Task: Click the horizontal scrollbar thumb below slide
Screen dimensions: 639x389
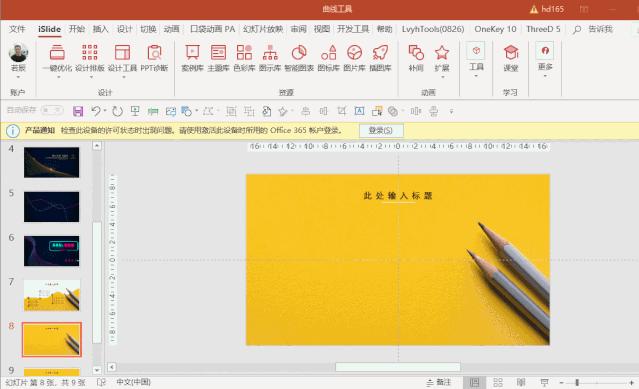Action: pos(398,367)
